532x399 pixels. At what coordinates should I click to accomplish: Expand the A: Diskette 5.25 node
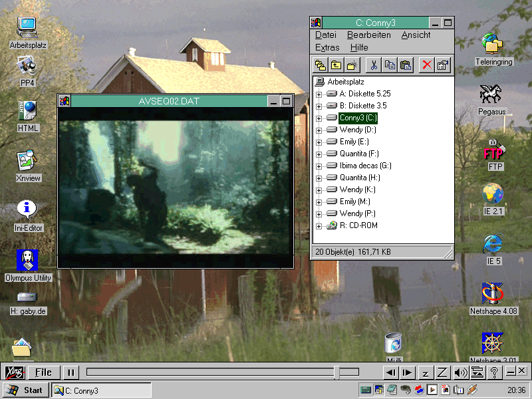click(319, 94)
